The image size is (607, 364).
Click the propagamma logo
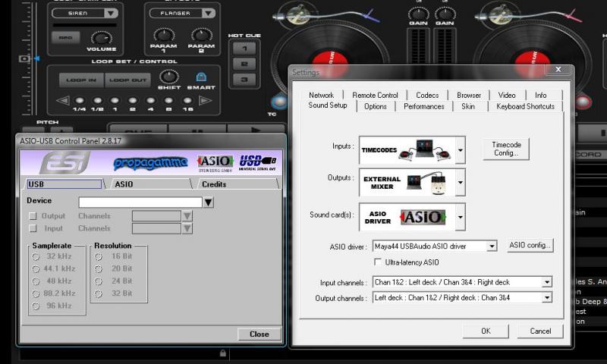[x=151, y=163]
